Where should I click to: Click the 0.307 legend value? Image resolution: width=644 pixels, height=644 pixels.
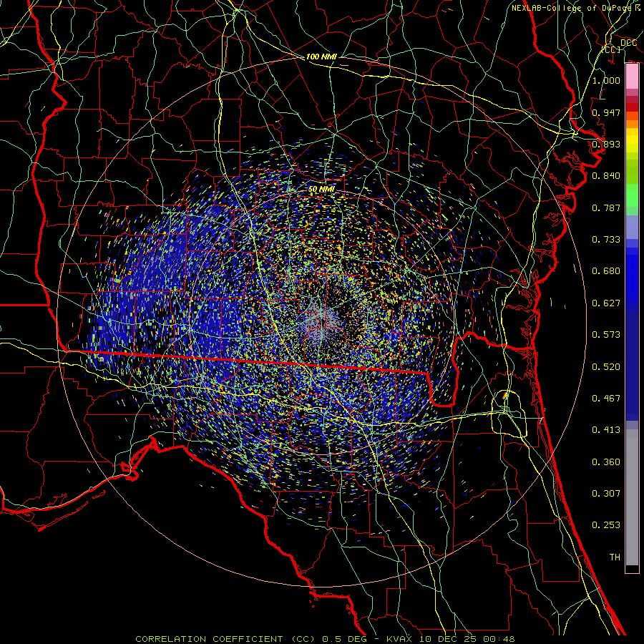pyautogui.click(x=606, y=494)
